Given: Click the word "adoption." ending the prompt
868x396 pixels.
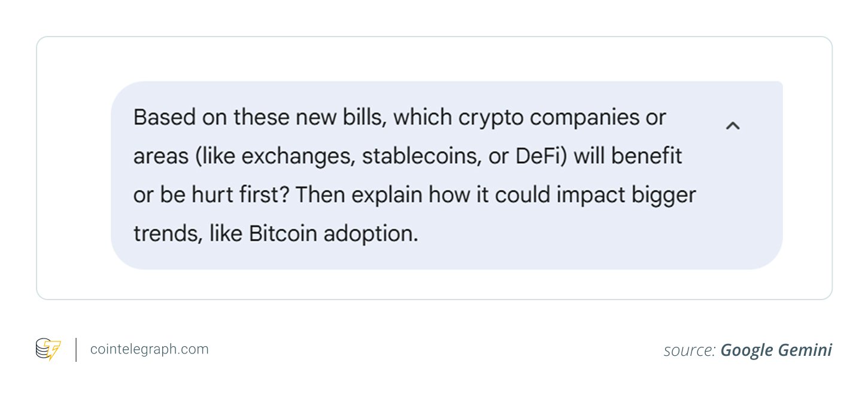Looking at the screenshot, I should (x=371, y=234).
